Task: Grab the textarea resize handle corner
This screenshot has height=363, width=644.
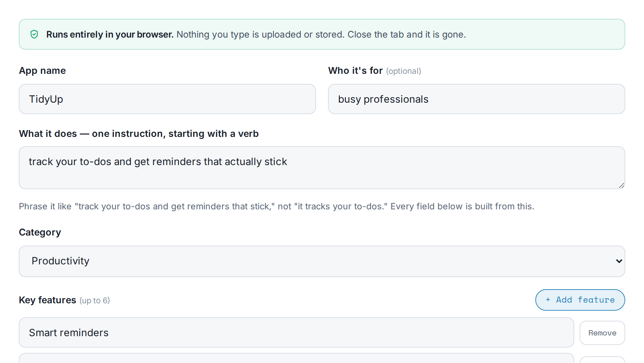Action: click(621, 186)
